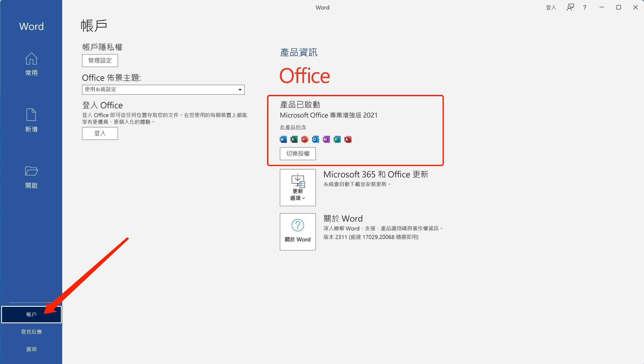Screen dimensions: 644x364
Task: Open 選項 (Options) in the sidebar
Action: tap(31, 349)
